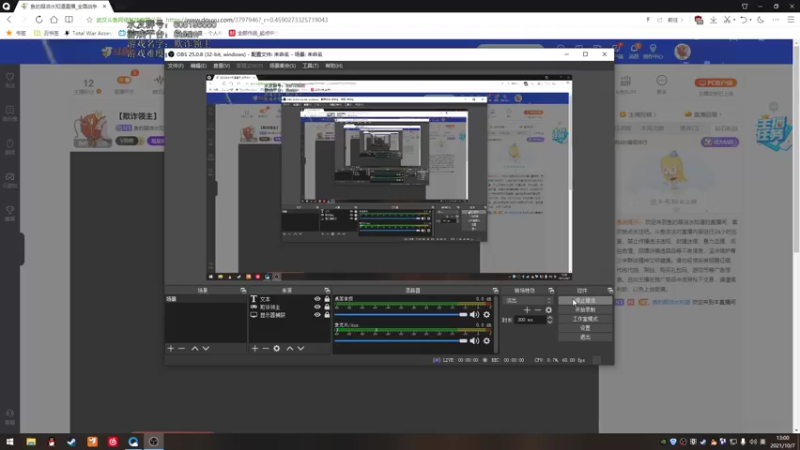Move scene down using the Scenes panel arrow
The image size is (800, 450).
pos(206,348)
